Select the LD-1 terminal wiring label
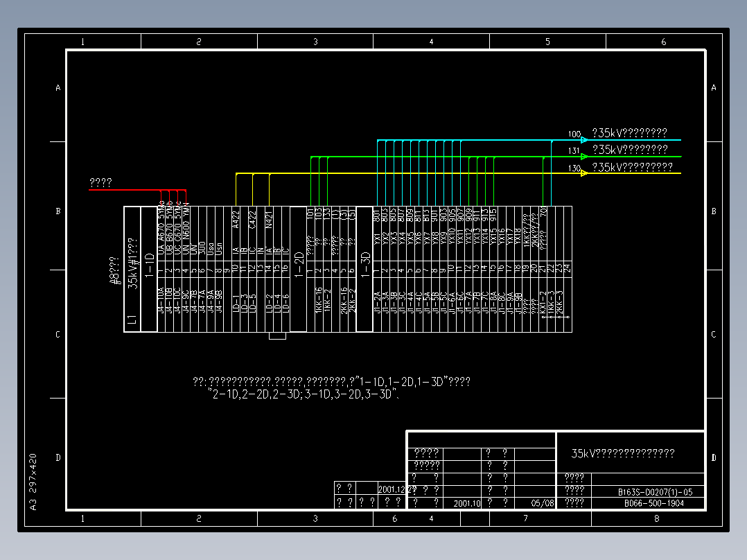Screen dimensions: 747x560 (x=236, y=303)
